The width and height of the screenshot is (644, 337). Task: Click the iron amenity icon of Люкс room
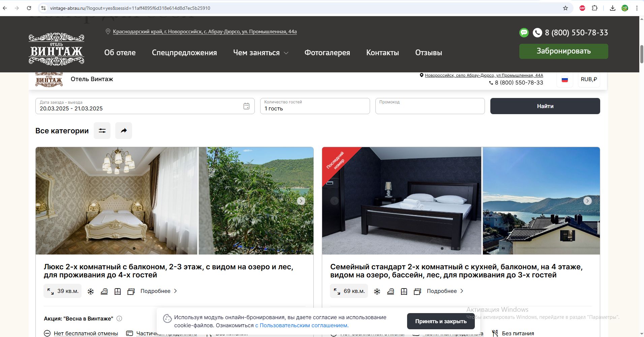tap(104, 291)
